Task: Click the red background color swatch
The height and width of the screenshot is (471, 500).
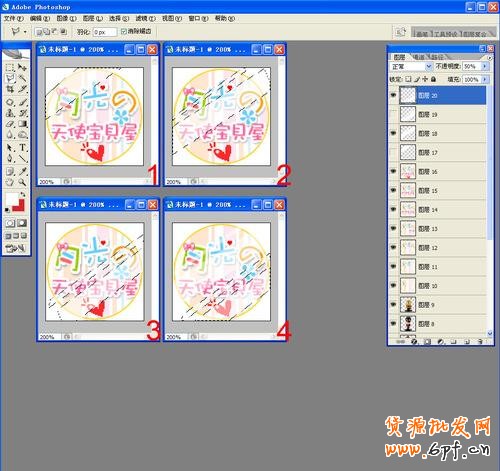Action: (x=19, y=205)
